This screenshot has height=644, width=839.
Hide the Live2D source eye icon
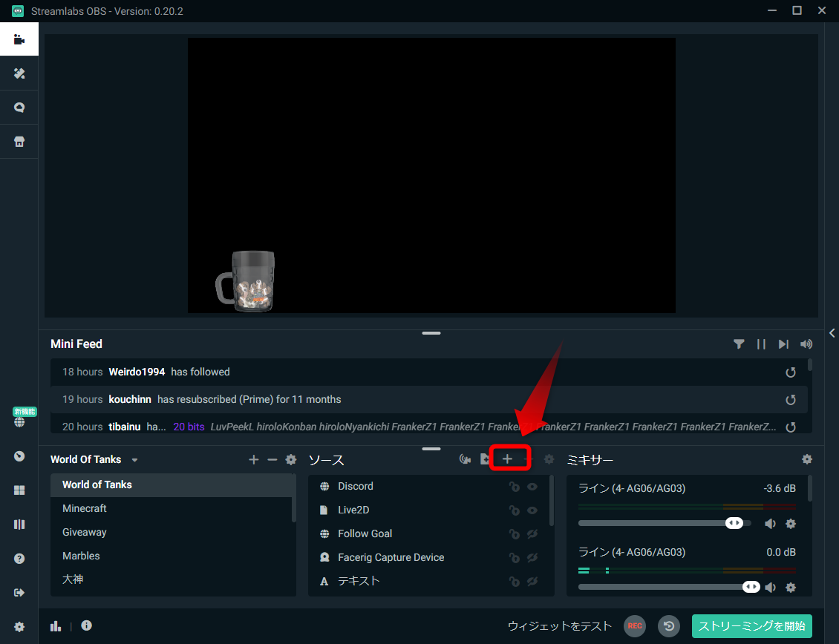[x=532, y=510]
